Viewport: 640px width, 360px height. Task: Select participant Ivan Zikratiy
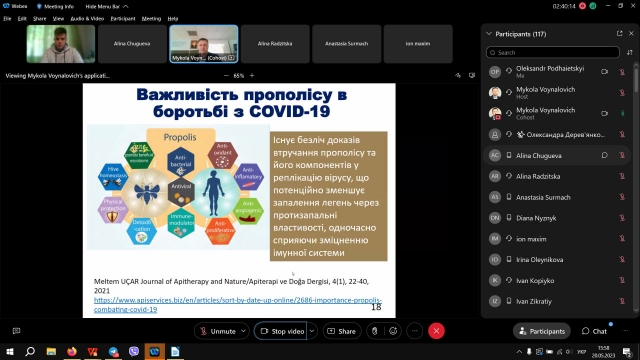pos(557,301)
